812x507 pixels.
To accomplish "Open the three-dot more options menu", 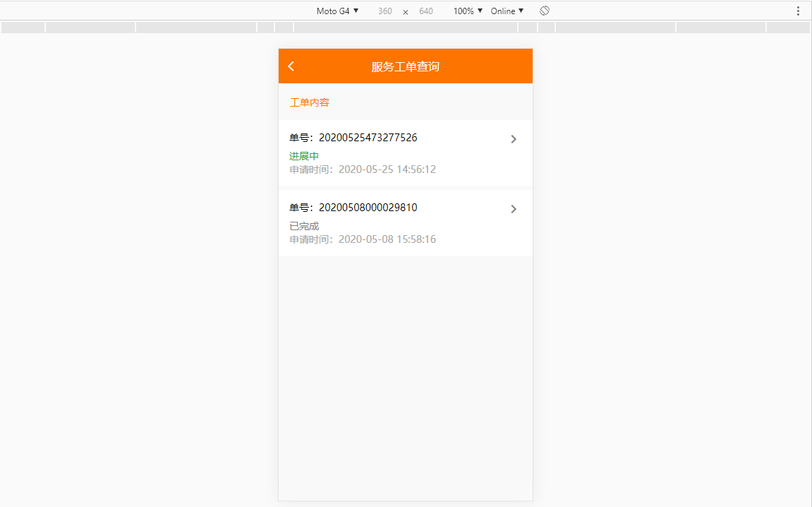I will [x=798, y=11].
